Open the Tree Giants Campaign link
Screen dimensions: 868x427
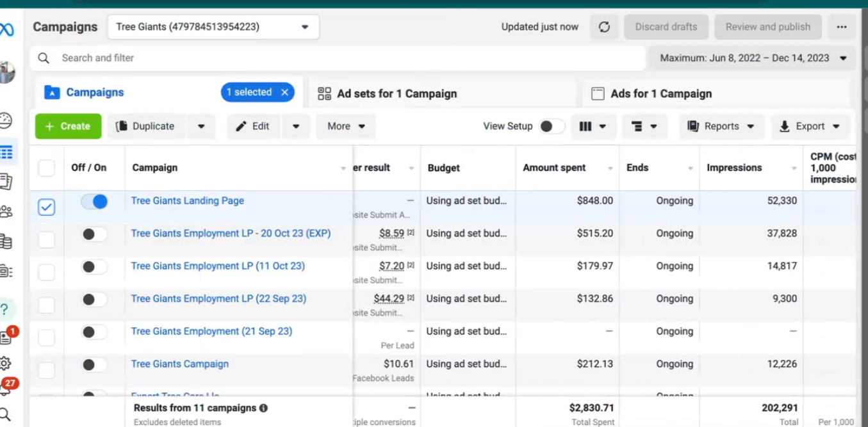[x=180, y=364]
